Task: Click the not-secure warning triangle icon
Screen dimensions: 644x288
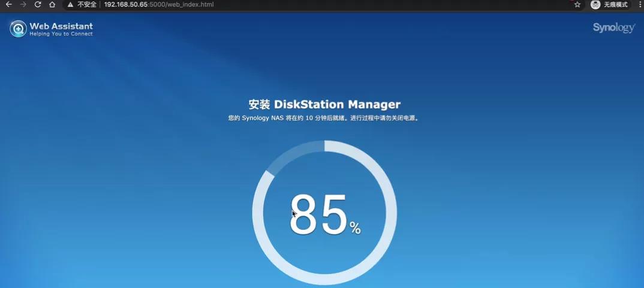Action: pos(70,5)
